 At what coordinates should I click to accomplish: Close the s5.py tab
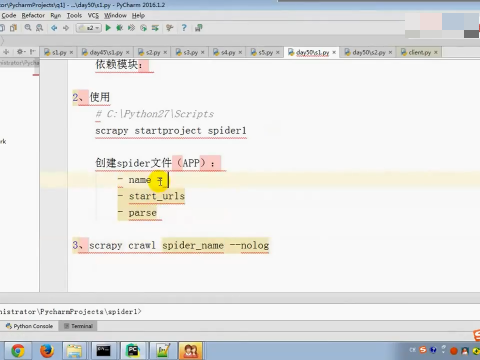click(278, 52)
